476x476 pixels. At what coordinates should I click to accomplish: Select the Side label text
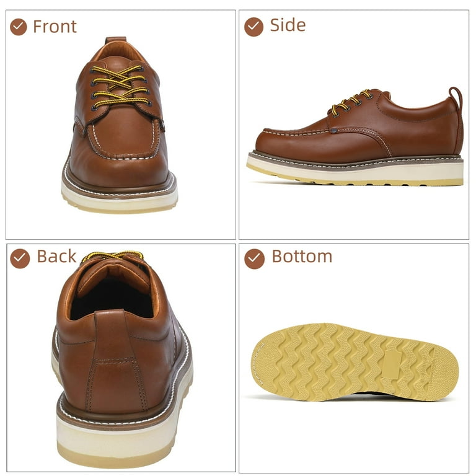coord(288,25)
